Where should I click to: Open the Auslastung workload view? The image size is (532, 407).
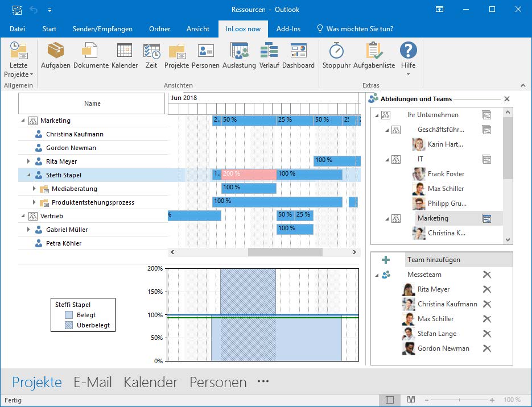239,56
